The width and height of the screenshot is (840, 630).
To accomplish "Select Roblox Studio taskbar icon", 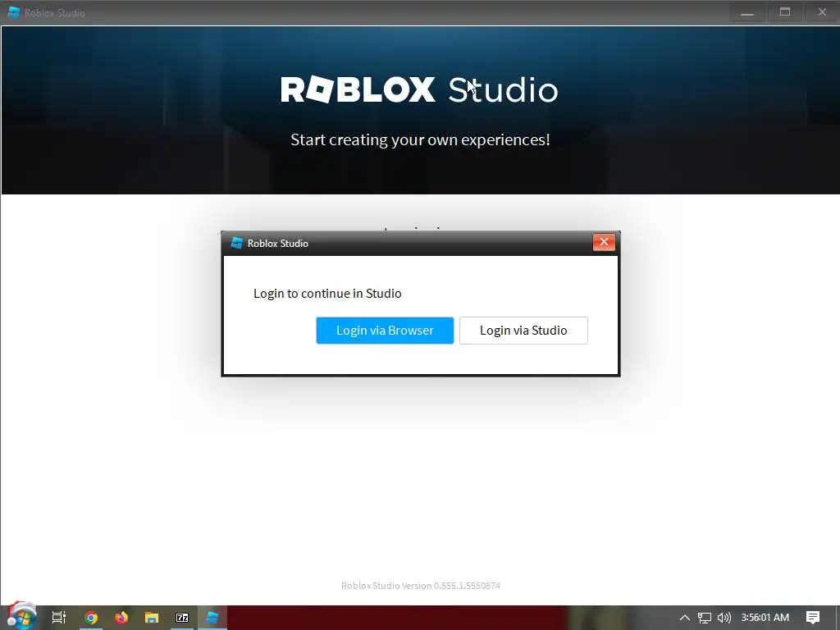I will (x=212, y=618).
